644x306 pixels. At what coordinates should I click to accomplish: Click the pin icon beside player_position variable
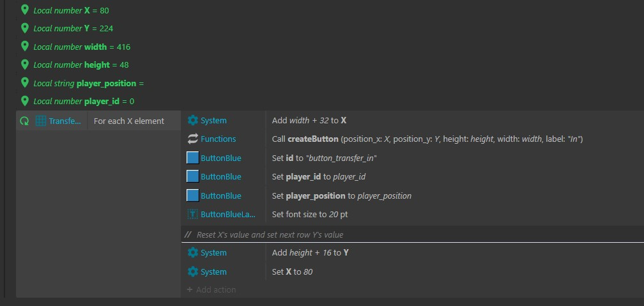25,82
